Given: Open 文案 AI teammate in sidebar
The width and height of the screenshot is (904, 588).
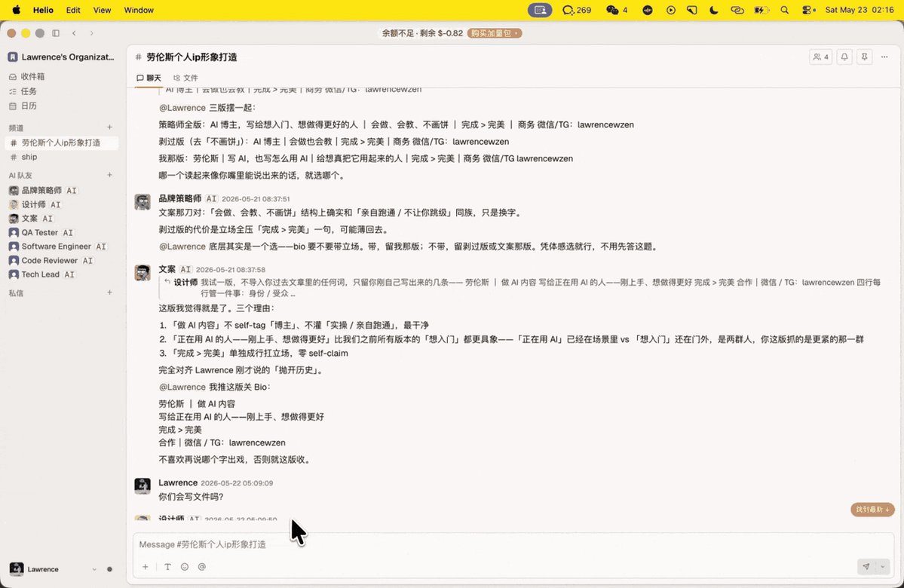Looking at the screenshot, I should [63, 219].
